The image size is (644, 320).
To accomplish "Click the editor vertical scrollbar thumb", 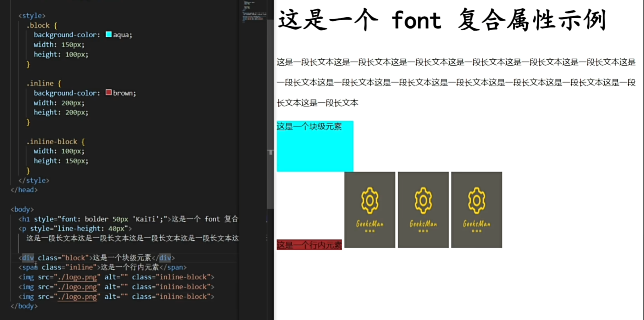I will coord(270,115).
